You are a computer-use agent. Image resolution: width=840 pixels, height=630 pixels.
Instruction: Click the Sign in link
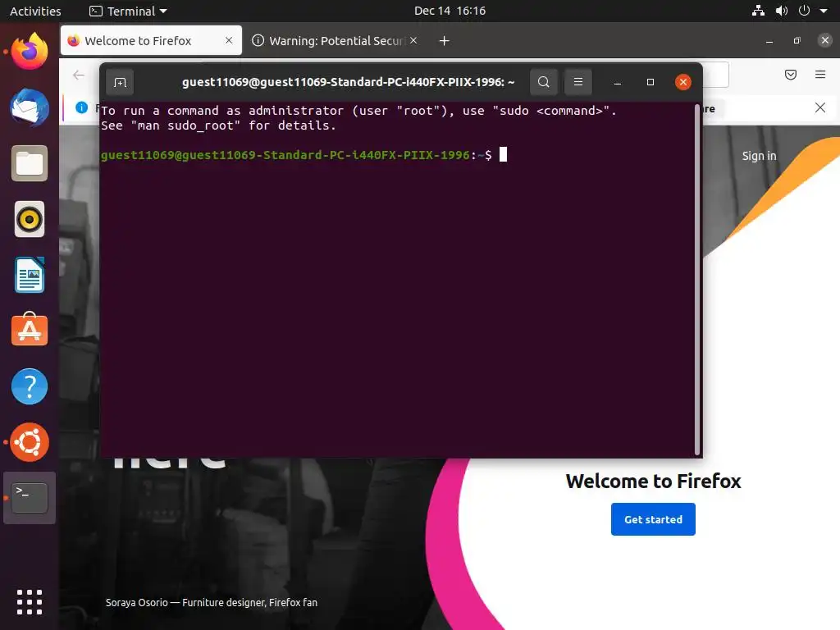click(x=759, y=156)
